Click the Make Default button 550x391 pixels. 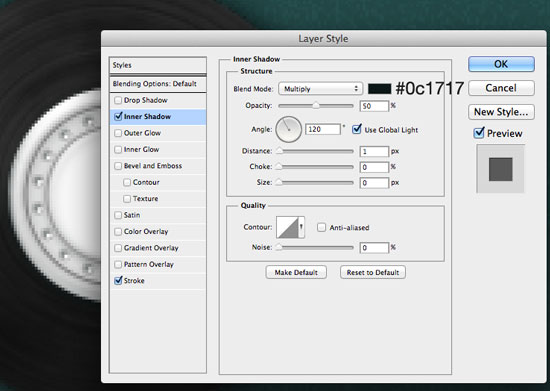click(296, 272)
